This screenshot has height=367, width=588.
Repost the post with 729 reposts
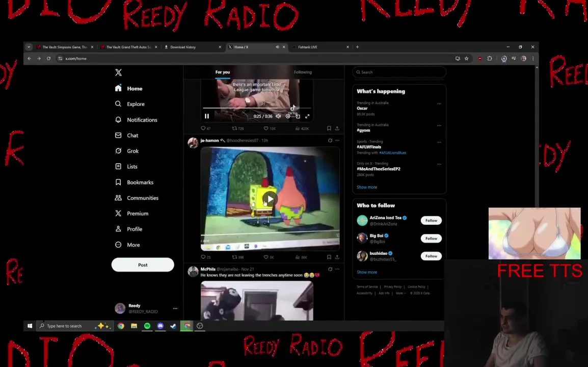pos(238,128)
